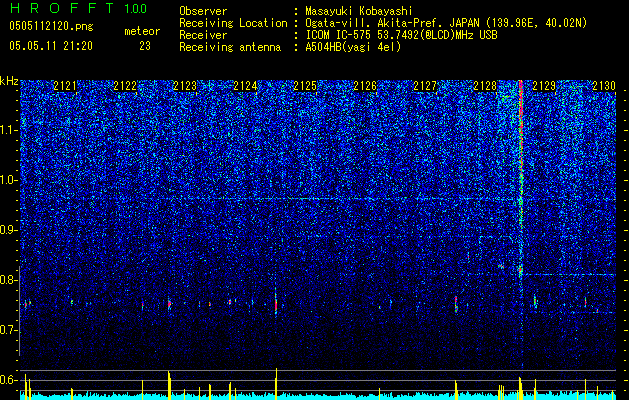Click the 2127 time marker
Image resolution: width=629 pixels, height=400 pixels.
425,86
